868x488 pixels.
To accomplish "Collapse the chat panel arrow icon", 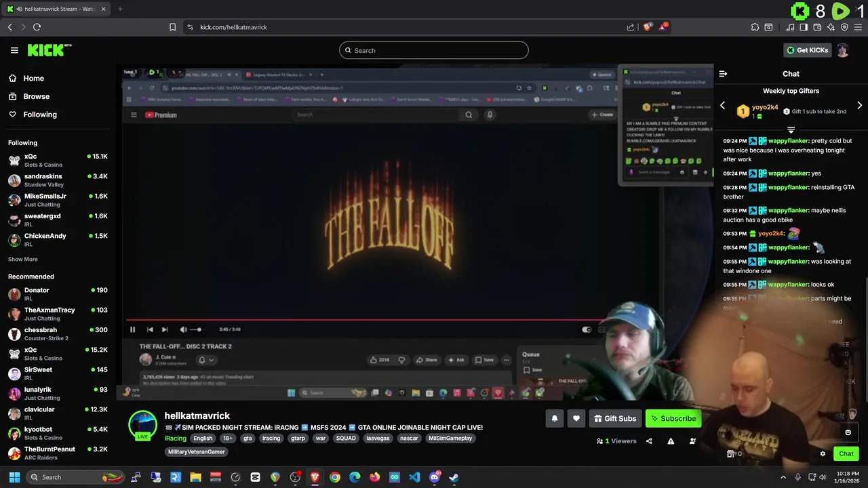I will (x=723, y=74).
